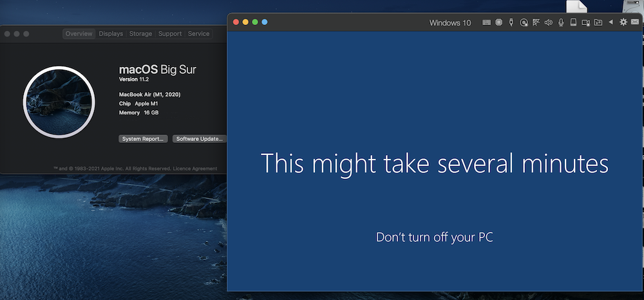Viewport: 644px width, 300px height.
Task: Switch to Overview tab in About This Mac
Action: [79, 33]
